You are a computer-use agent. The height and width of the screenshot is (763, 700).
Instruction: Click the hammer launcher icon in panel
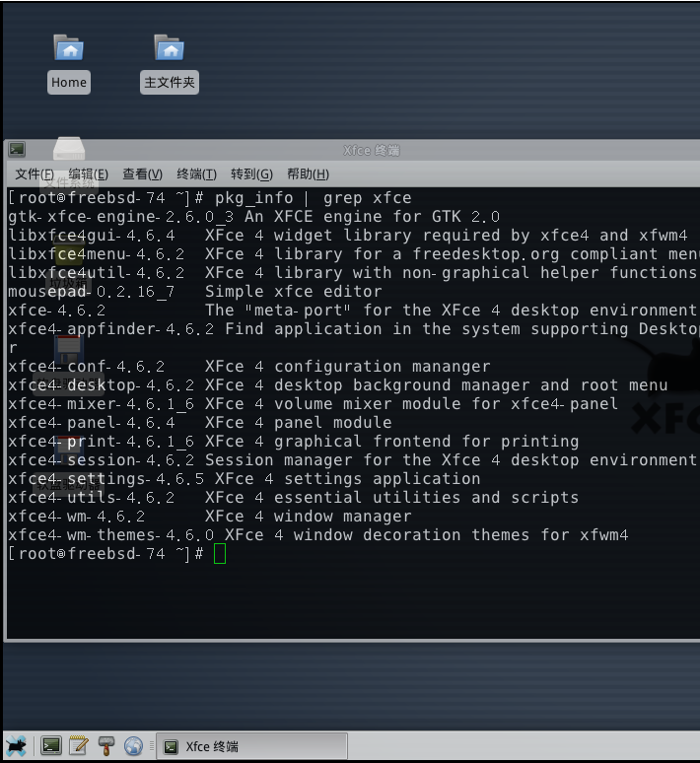point(106,746)
